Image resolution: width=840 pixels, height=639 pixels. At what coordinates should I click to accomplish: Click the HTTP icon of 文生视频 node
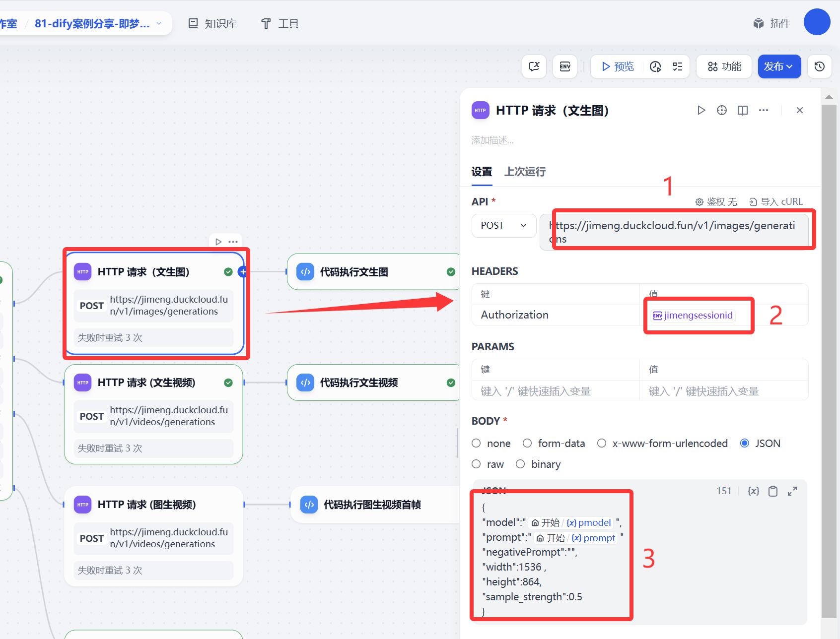coord(83,383)
